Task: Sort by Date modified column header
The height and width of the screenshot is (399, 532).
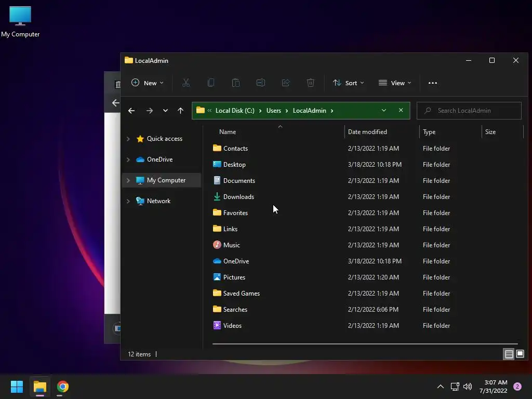Action: tap(367, 131)
